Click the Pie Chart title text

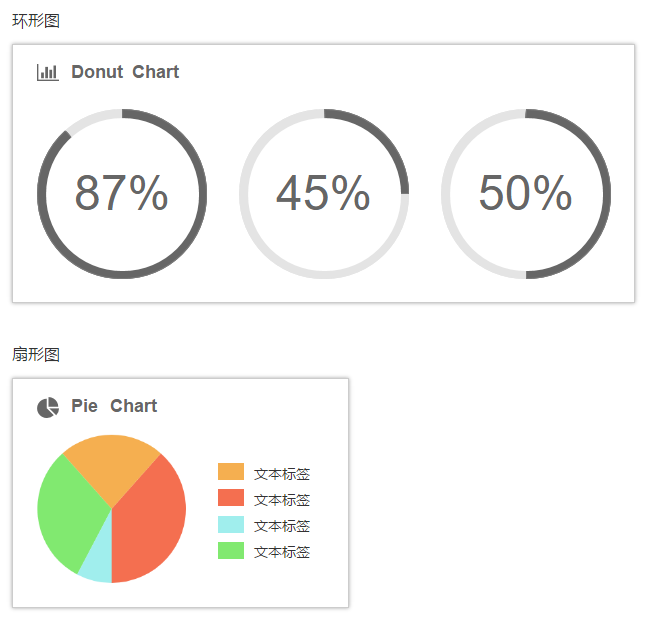(x=114, y=406)
